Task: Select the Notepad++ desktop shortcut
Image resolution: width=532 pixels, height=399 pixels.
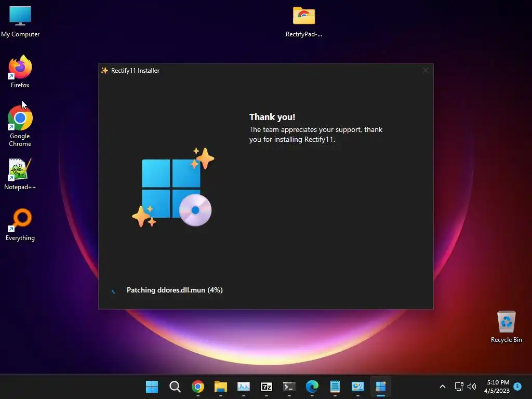Action: click(20, 174)
